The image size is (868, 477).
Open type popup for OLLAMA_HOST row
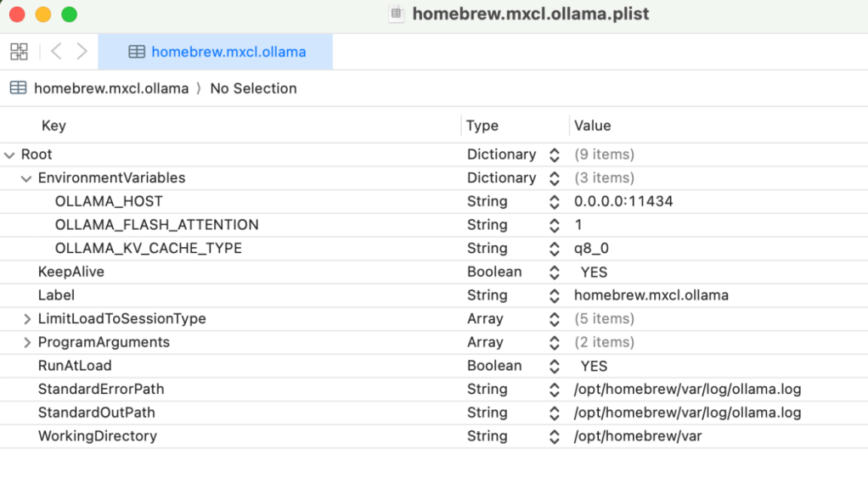[x=555, y=202]
